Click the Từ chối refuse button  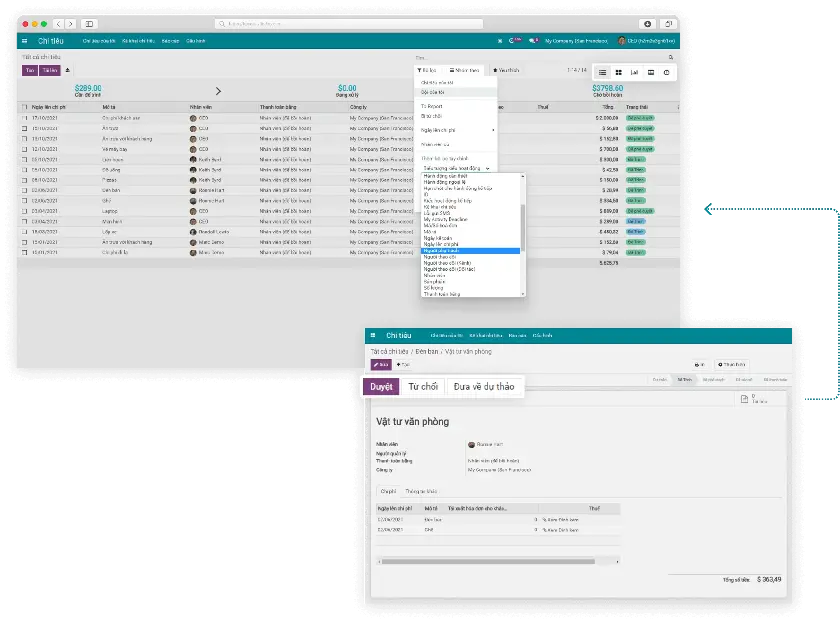pos(422,387)
